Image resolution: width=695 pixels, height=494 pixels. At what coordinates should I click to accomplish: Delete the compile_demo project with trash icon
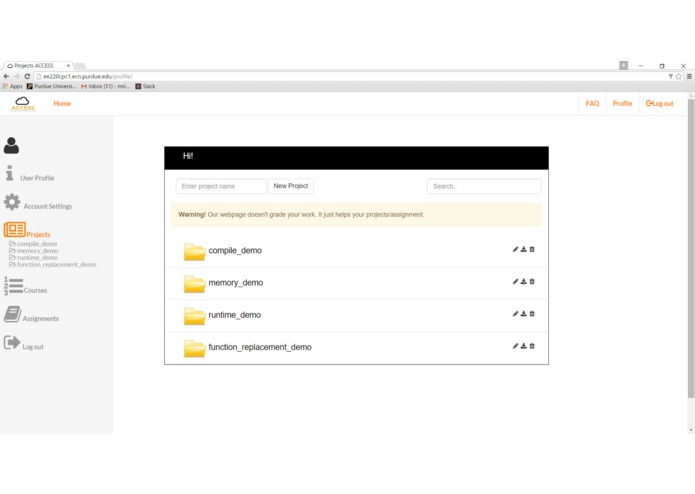coord(532,249)
